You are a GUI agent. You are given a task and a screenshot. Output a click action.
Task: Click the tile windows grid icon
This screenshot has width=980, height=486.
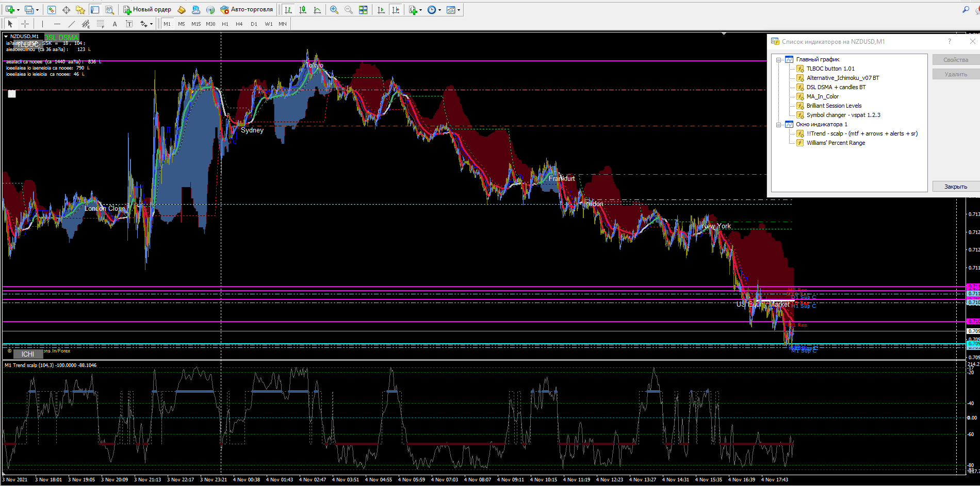click(363, 10)
